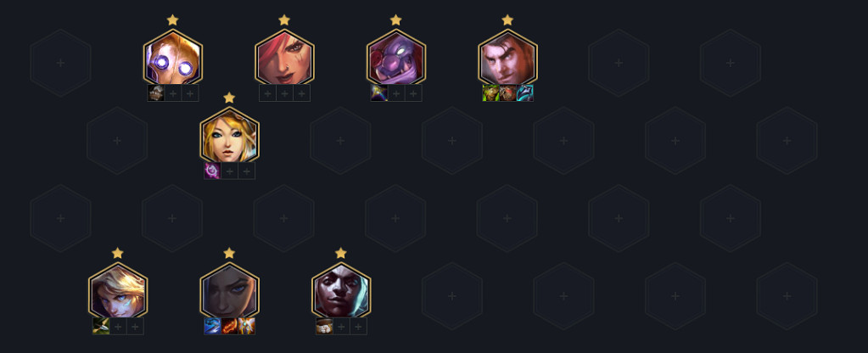The width and height of the screenshot is (868, 353).
Task: Select the blonde Lux champion hex
Action: click(x=229, y=137)
